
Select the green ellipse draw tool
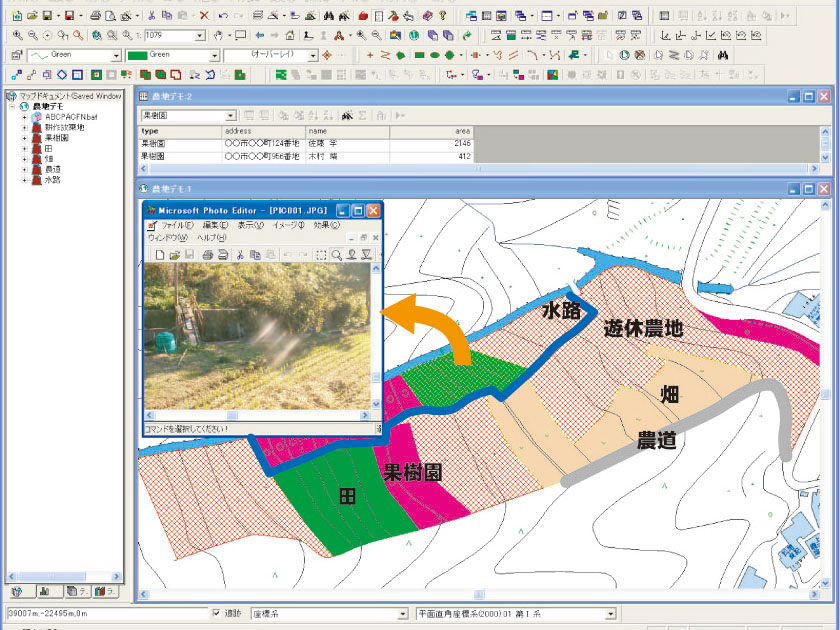tap(434, 55)
